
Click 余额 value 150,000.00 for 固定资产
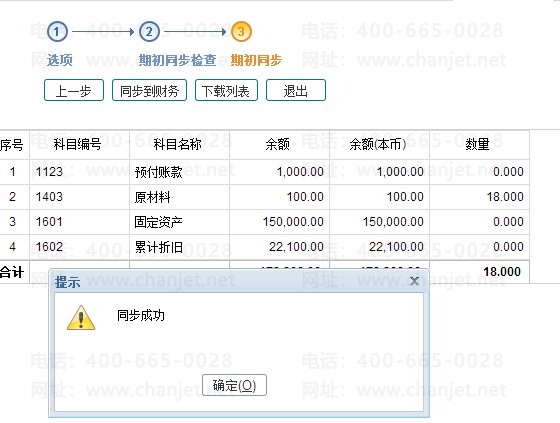tap(293, 222)
